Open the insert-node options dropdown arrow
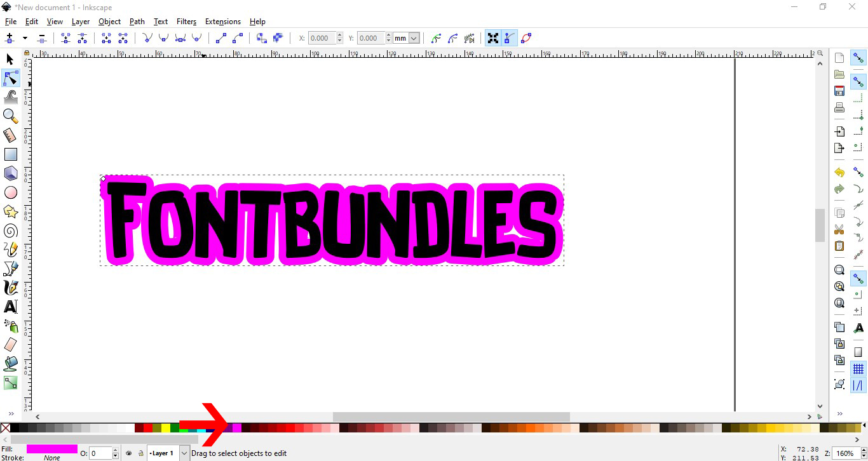Viewport: 868px width, 461px height. (25, 38)
